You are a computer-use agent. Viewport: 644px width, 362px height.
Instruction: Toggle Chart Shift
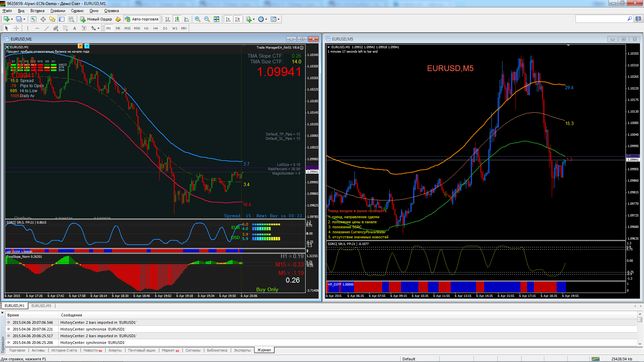click(x=237, y=19)
